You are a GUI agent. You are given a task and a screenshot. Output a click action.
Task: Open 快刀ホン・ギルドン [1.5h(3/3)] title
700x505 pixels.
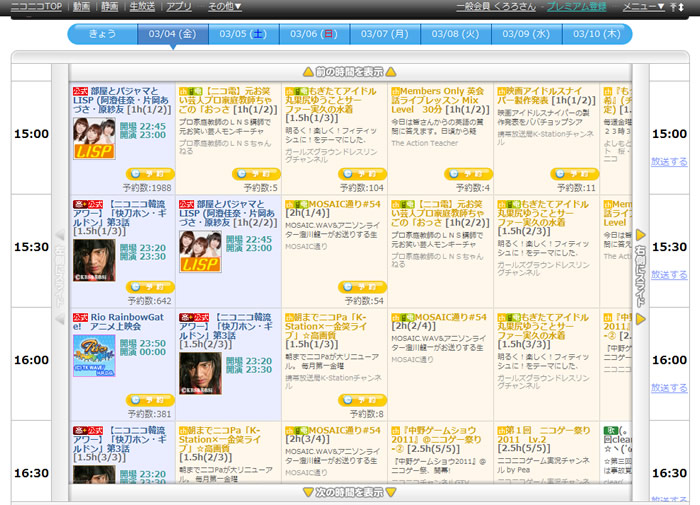120,443
